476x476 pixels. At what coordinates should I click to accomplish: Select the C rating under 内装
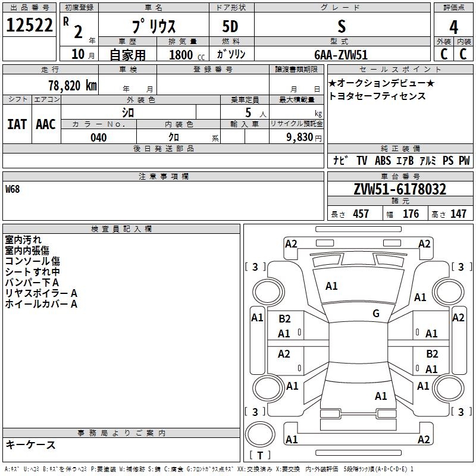click(463, 54)
